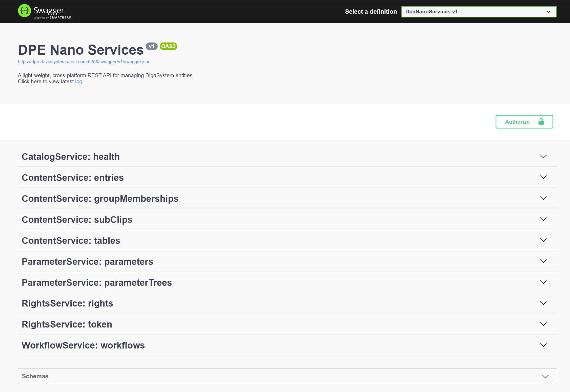Click the v1 version badge

[x=152, y=46]
